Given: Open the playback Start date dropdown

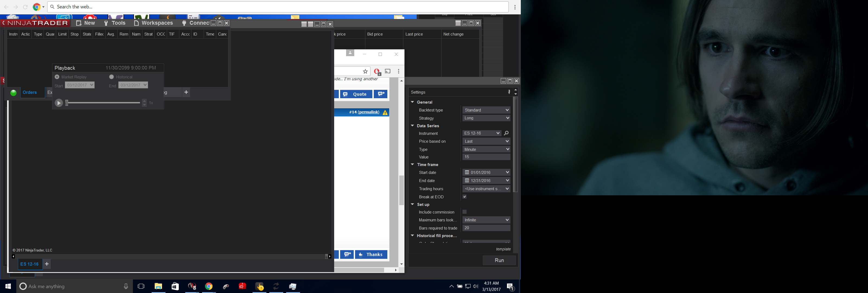Looking at the screenshot, I should click(x=80, y=85).
